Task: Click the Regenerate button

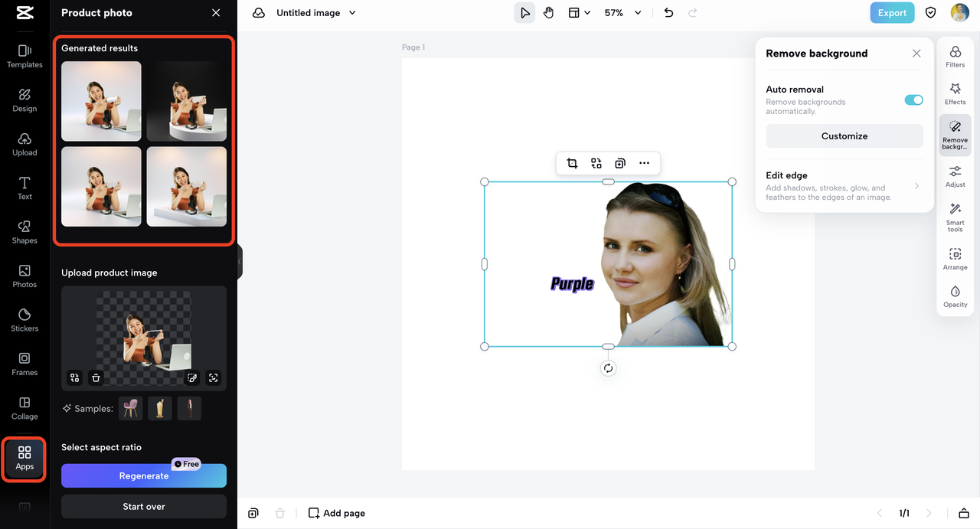Action: tap(144, 475)
